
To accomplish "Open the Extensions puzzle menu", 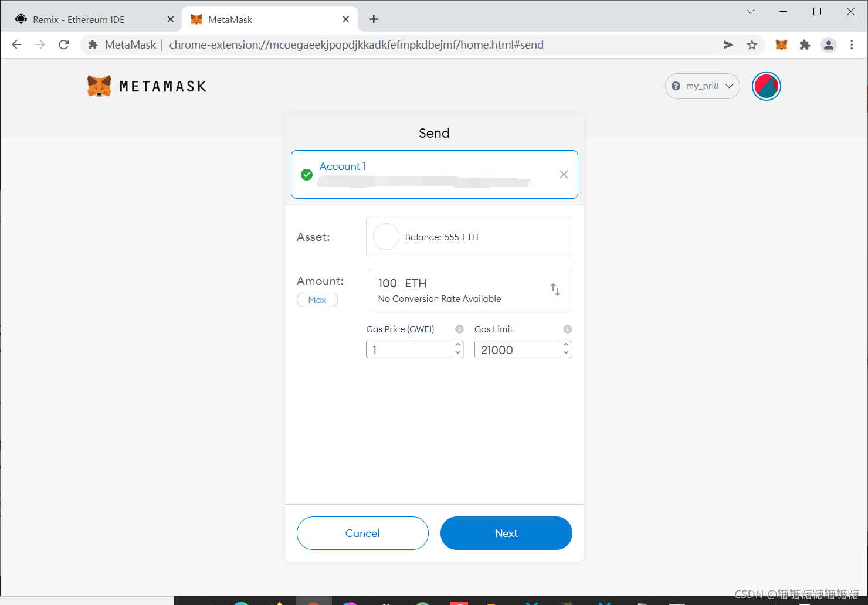I will (805, 45).
